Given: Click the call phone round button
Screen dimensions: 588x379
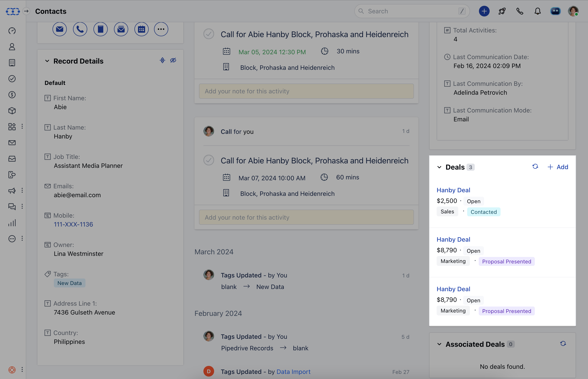Looking at the screenshot, I should tap(80, 29).
